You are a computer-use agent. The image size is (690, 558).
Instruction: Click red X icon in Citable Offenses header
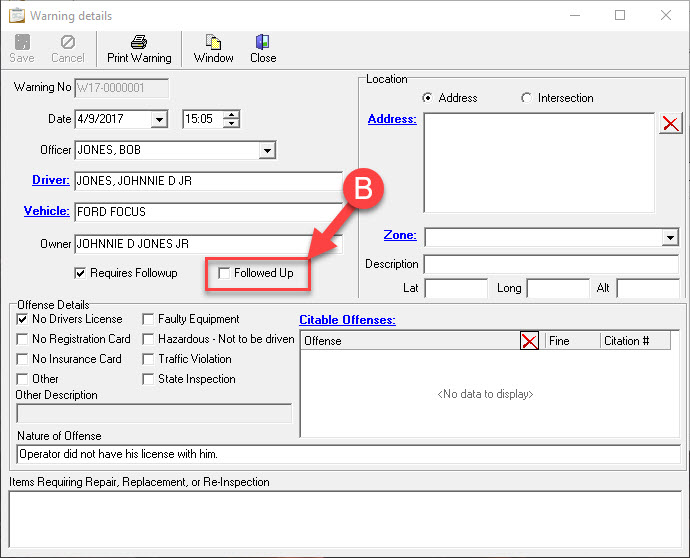pyautogui.click(x=529, y=341)
